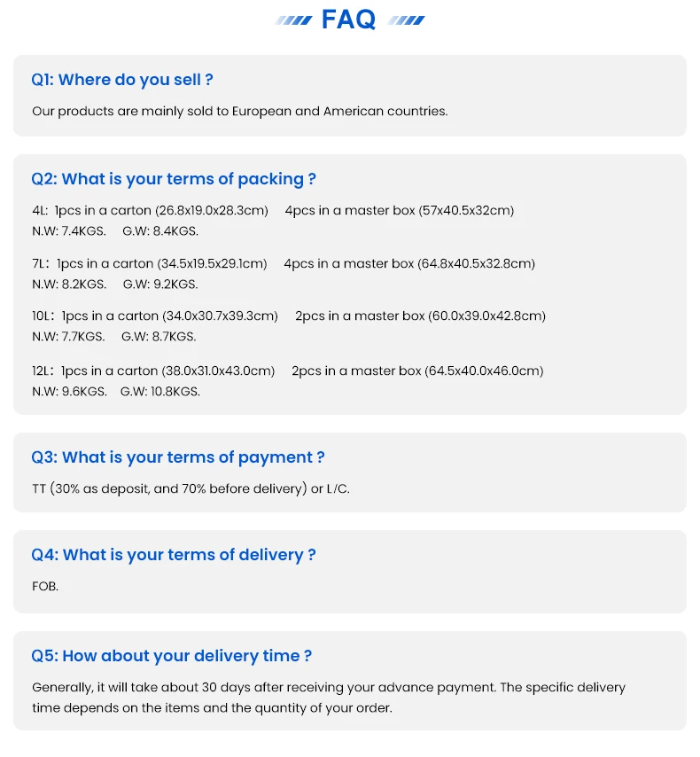
Task: Select the 'Q1: Where do you sell ?' question
Action: (122, 80)
